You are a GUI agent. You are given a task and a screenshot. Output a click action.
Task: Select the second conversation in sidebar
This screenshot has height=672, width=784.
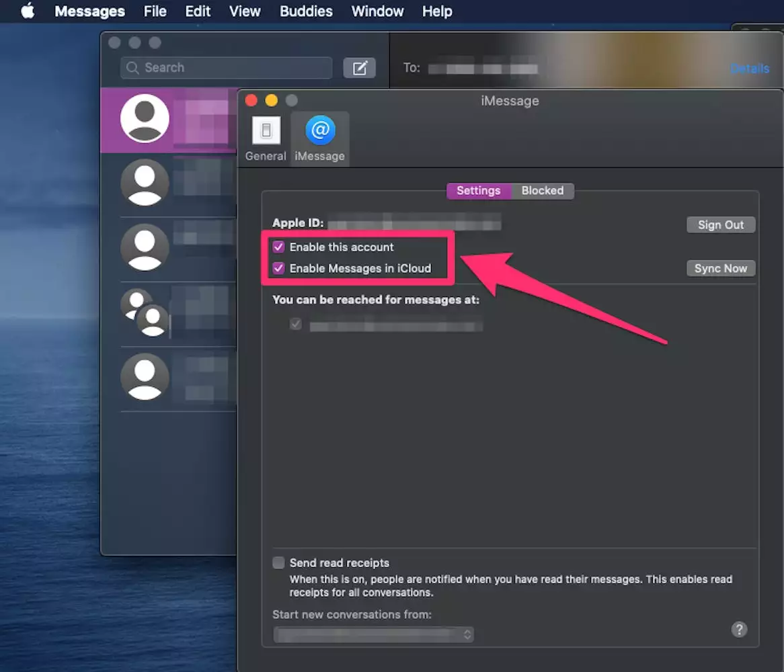tap(169, 184)
